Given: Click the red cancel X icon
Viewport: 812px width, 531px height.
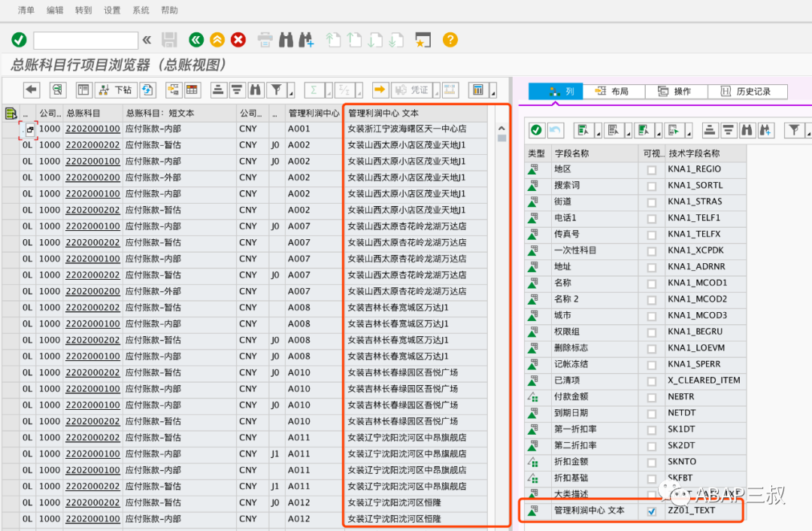Looking at the screenshot, I should (238, 40).
